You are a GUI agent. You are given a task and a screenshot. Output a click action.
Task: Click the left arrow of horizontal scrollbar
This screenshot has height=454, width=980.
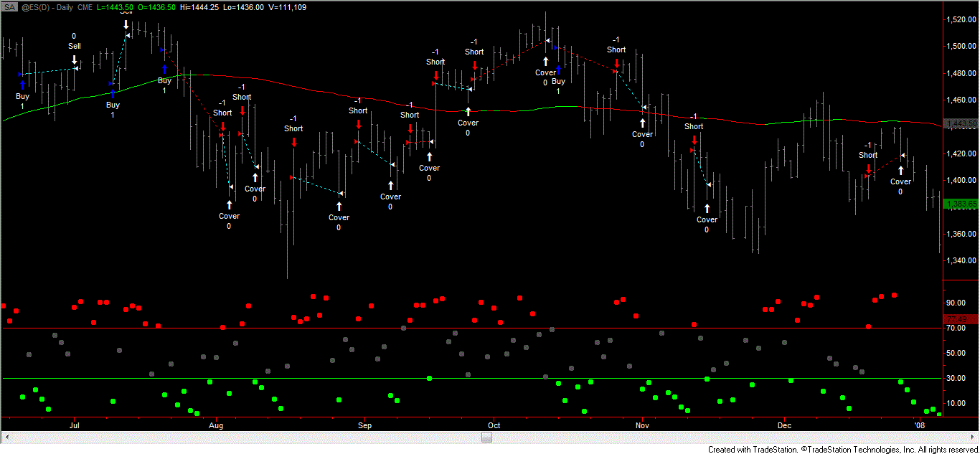point(7,438)
